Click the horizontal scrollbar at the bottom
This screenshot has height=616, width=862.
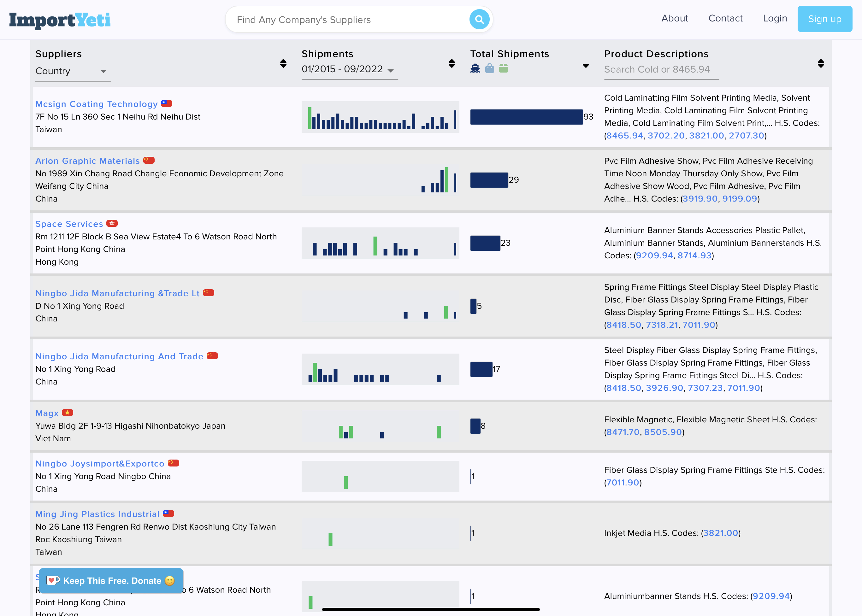(431, 610)
